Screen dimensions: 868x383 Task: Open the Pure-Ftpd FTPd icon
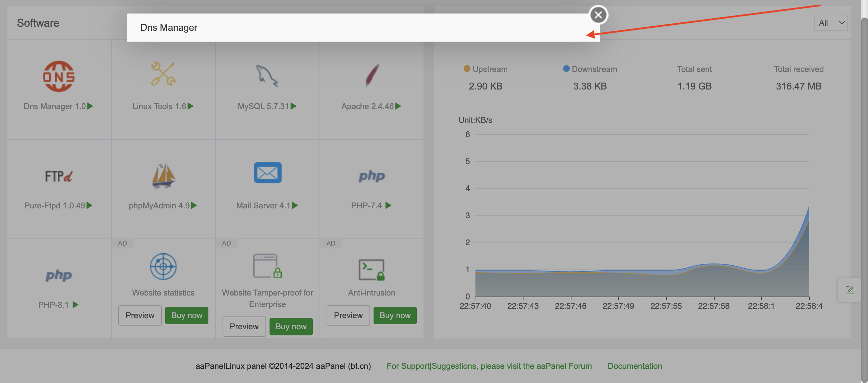coord(59,176)
